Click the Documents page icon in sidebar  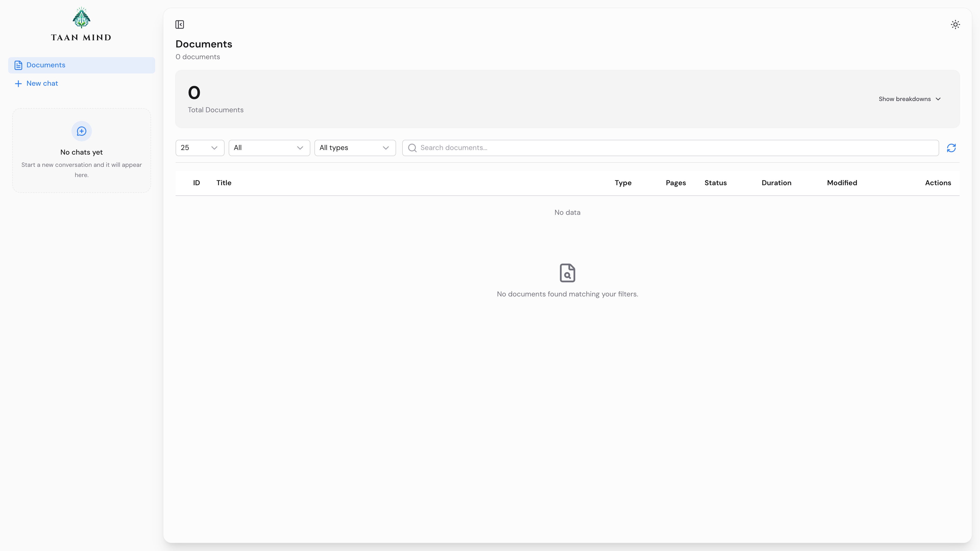[18, 65]
